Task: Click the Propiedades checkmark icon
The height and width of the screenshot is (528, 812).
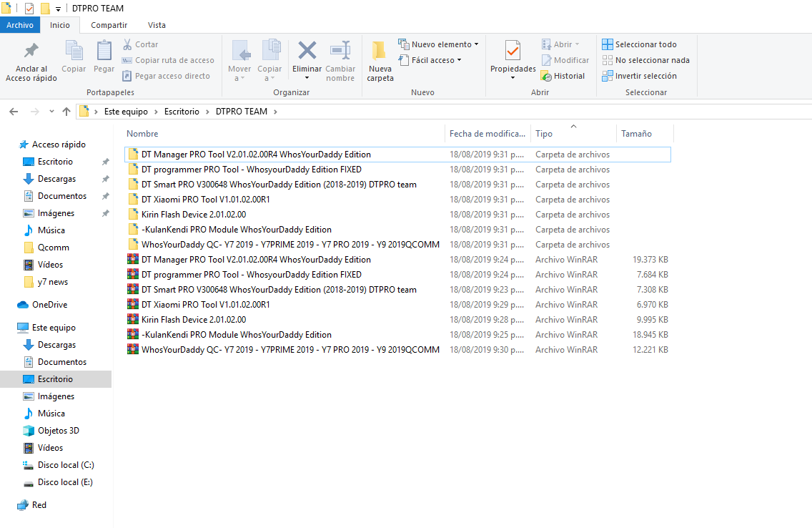Action: (513, 51)
